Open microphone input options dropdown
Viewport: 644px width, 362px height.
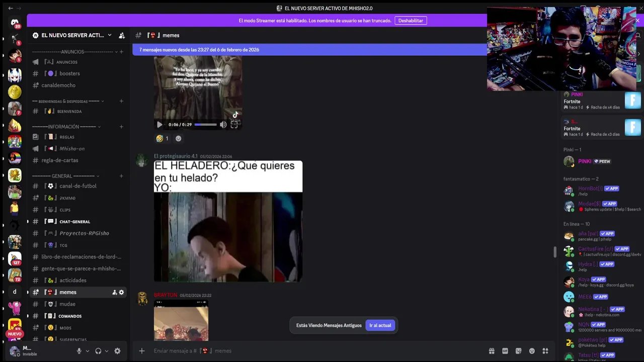(88, 351)
